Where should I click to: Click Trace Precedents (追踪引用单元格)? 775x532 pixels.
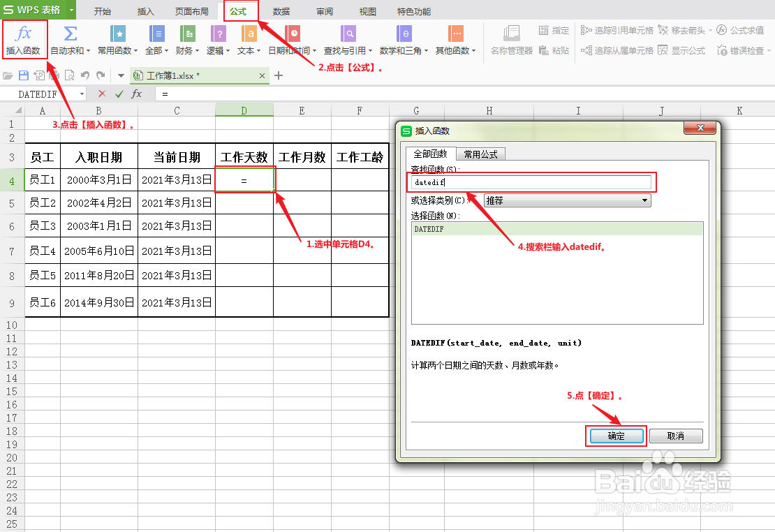[617, 31]
